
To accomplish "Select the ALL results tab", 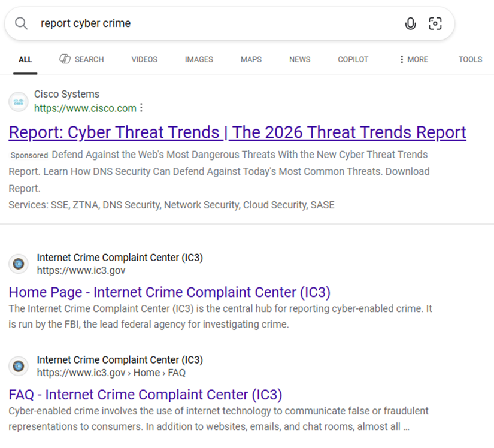I will (25, 59).
